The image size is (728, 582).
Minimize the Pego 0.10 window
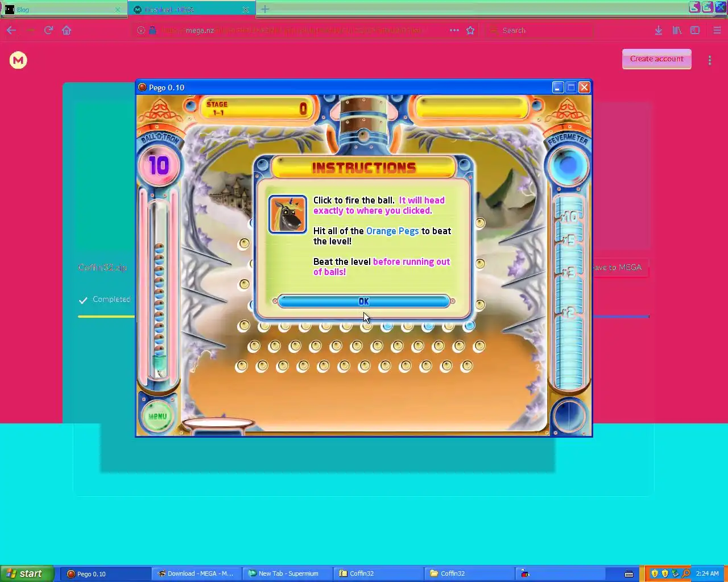(558, 88)
